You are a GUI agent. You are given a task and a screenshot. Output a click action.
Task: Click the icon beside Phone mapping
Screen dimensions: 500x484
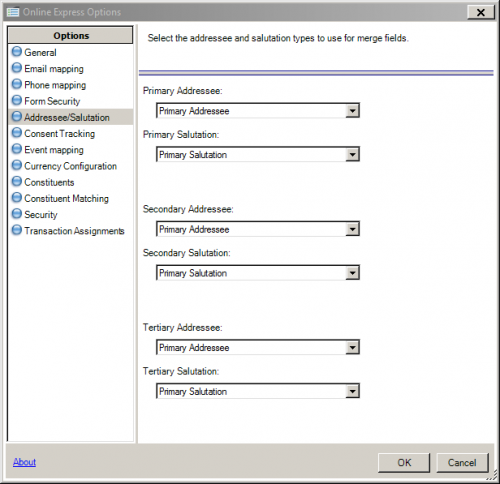(x=17, y=84)
